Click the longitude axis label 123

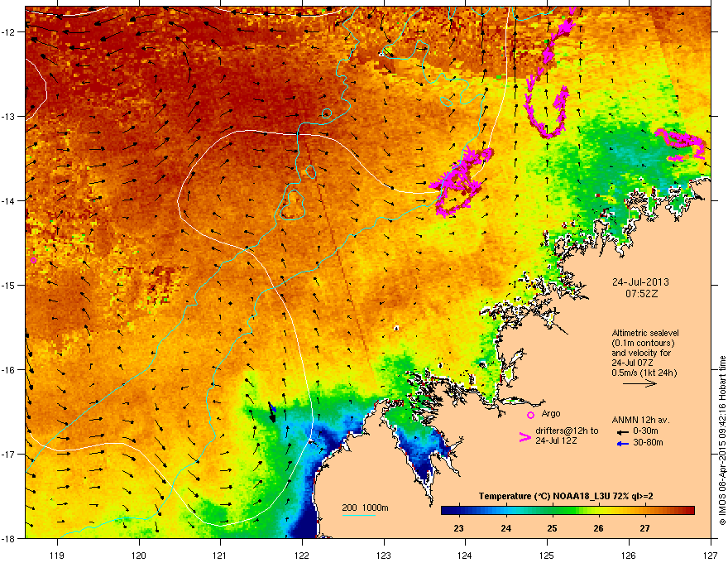tap(384, 555)
